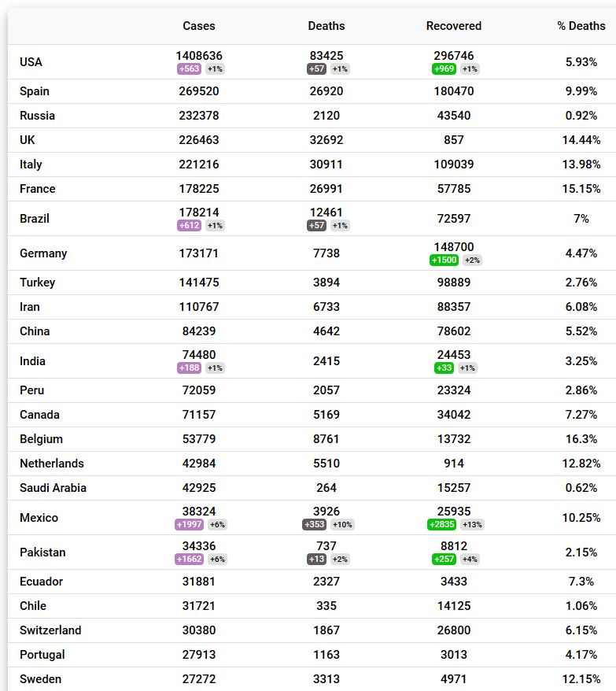Image resolution: width=616 pixels, height=691 pixels.
Task: Click Belgium's 16.3% deaths value
Action: (x=581, y=439)
